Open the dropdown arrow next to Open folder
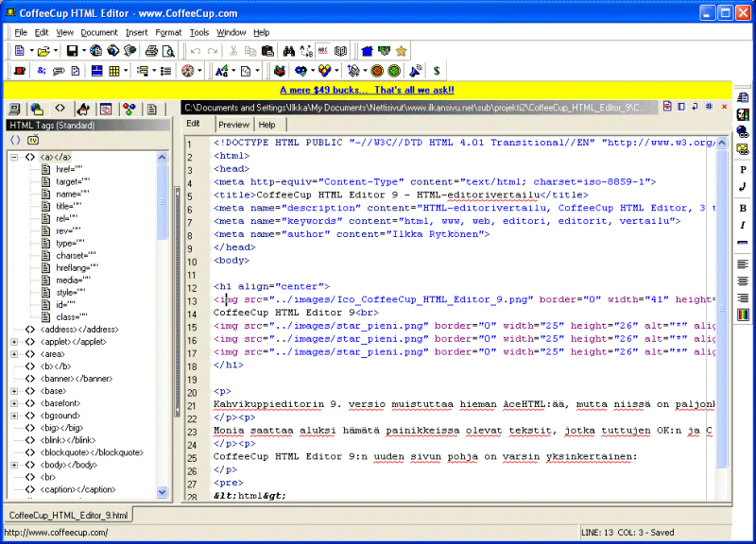Image resolution: width=756 pixels, height=544 pixels. pos(56,51)
